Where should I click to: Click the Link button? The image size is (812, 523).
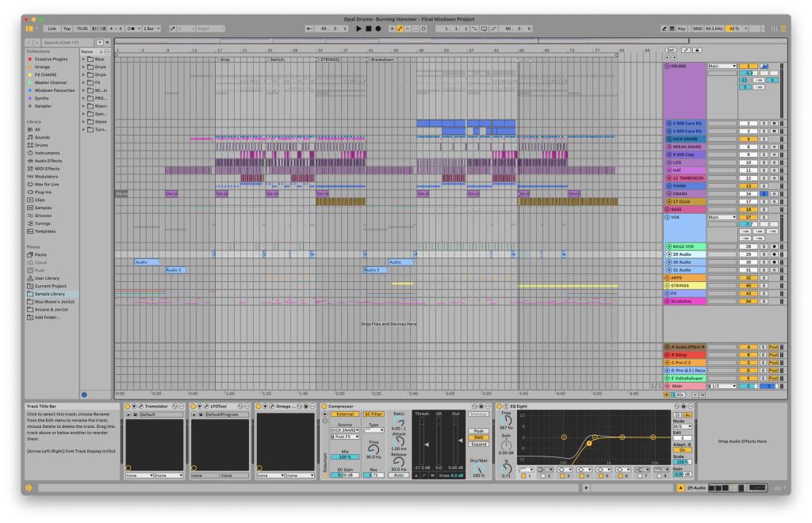coord(52,29)
